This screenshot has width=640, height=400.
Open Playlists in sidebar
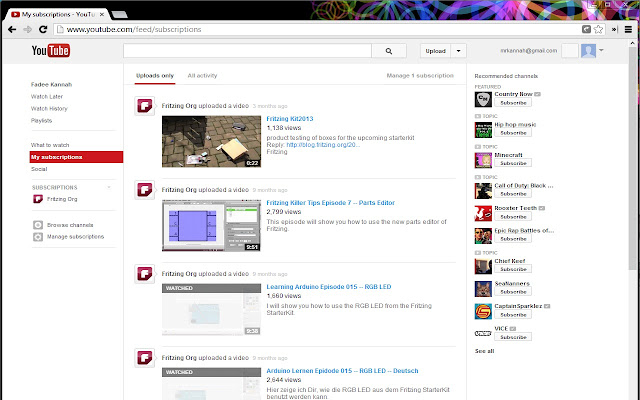pos(41,121)
